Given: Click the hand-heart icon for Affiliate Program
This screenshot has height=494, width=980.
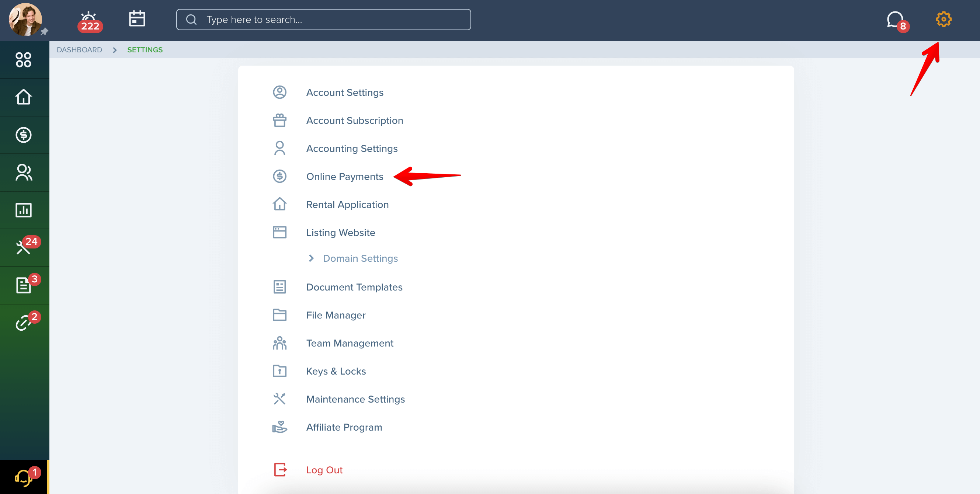Looking at the screenshot, I should (279, 427).
